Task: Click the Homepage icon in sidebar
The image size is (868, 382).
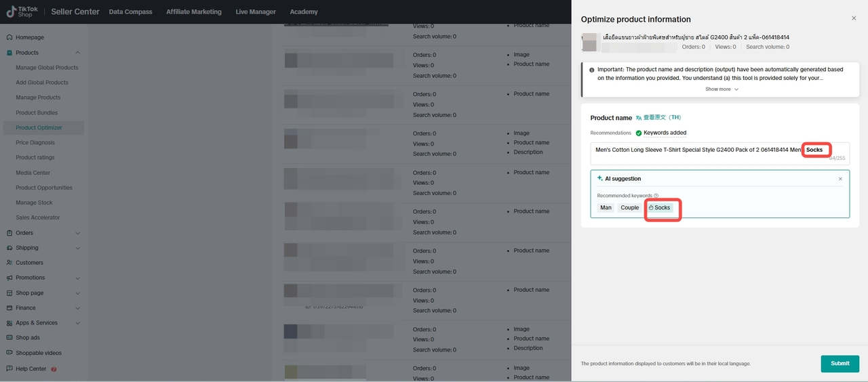Action: [x=9, y=37]
